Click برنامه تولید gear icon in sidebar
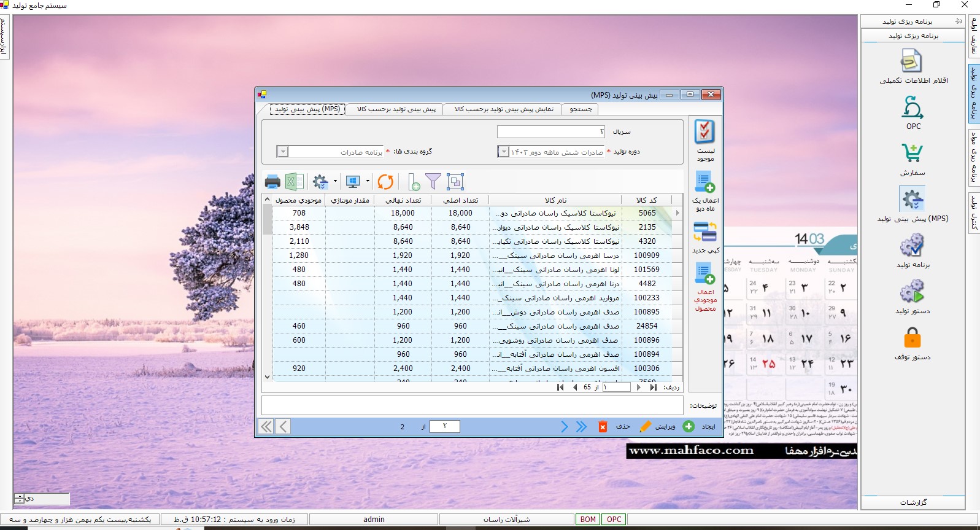The width and height of the screenshot is (980, 530). tap(912, 246)
